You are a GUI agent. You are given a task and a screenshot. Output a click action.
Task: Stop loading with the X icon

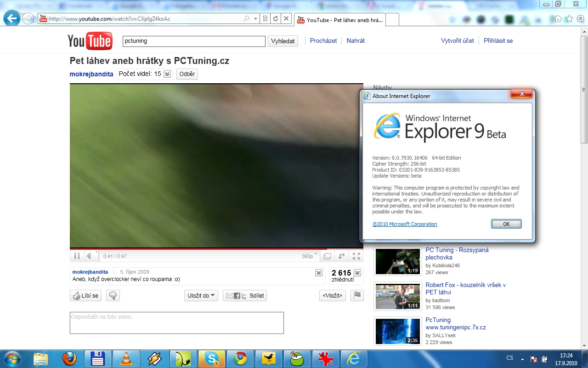[x=286, y=19]
